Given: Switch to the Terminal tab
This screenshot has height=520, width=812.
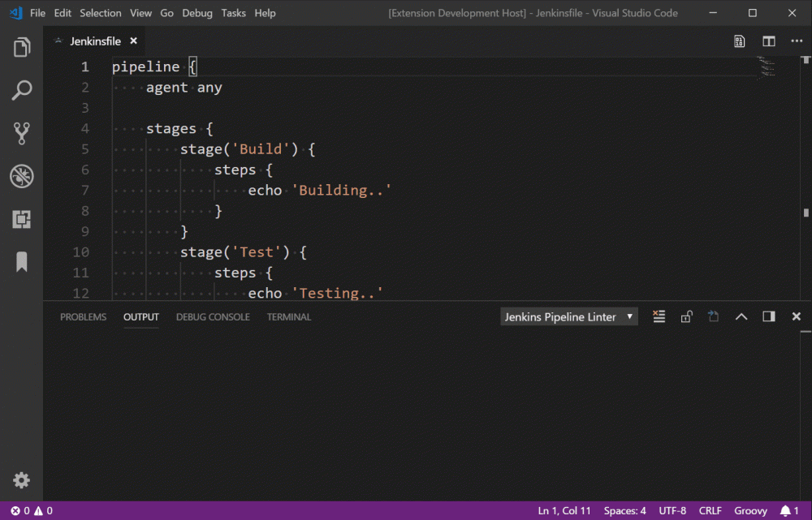Looking at the screenshot, I should click(x=288, y=316).
